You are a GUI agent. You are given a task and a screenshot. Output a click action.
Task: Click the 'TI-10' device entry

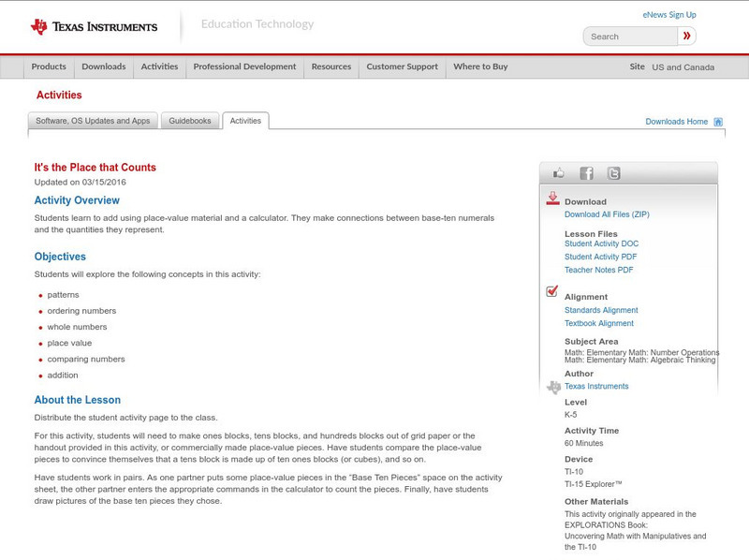coord(574,472)
